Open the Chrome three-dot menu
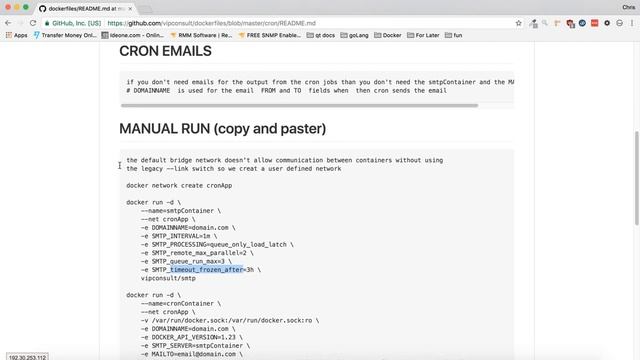 pyautogui.click(x=632, y=23)
